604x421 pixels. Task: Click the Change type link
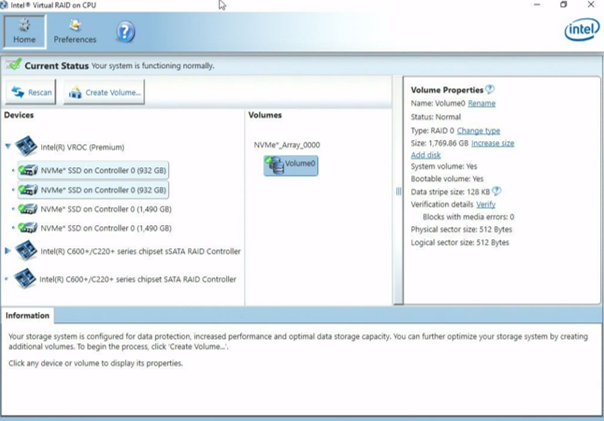(x=478, y=131)
